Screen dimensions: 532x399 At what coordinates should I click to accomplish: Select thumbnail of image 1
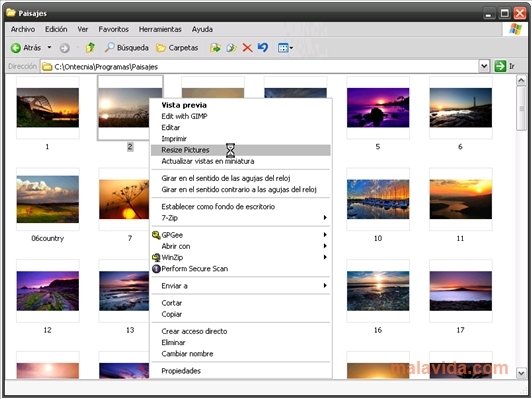click(48, 108)
